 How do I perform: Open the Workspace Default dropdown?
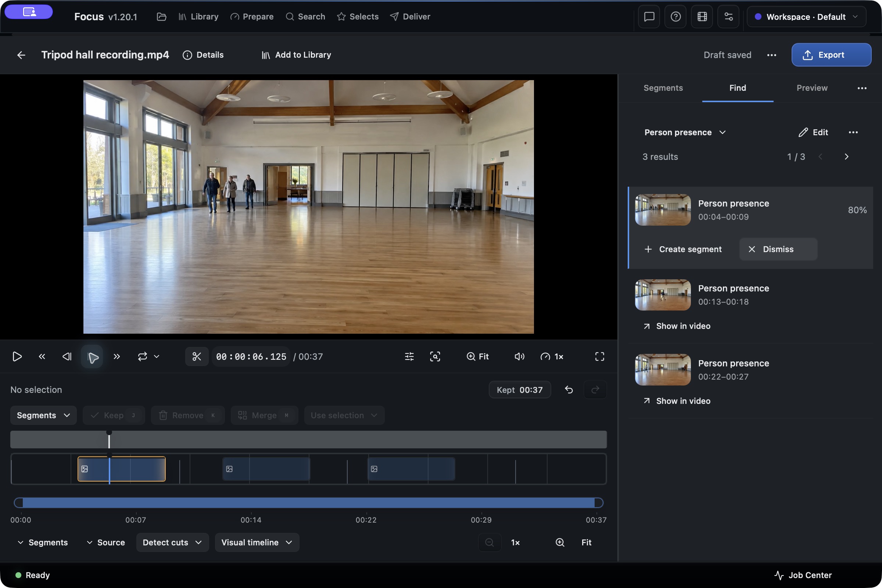coord(806,17)
